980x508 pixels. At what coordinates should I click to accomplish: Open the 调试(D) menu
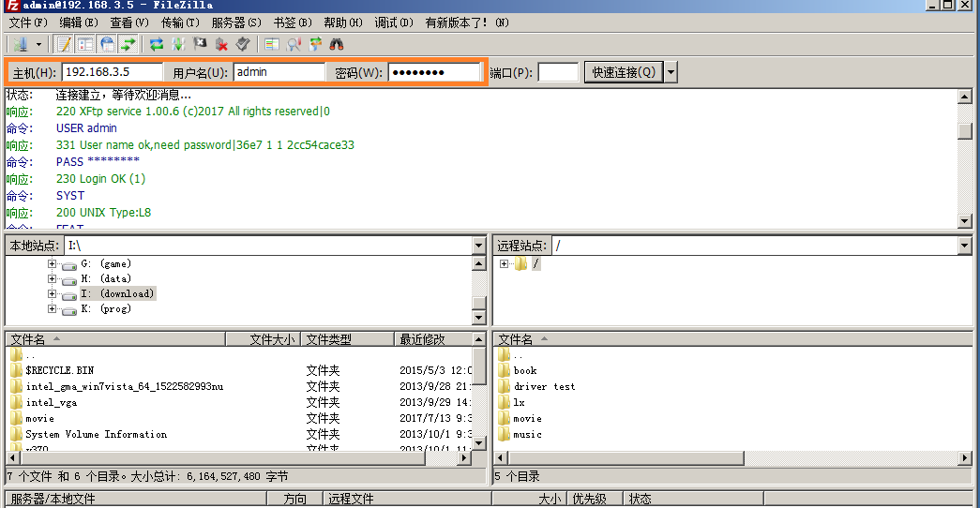pyautogui.click(x=394, y=22)
